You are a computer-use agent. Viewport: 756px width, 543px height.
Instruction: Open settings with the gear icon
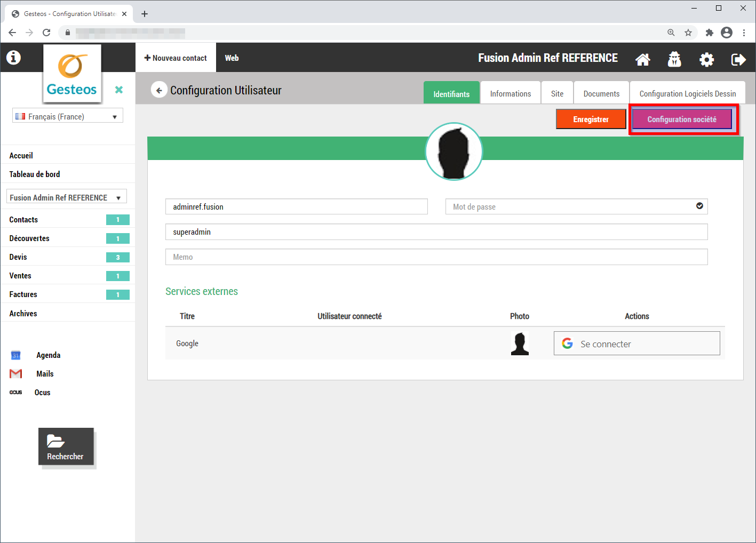706,59
